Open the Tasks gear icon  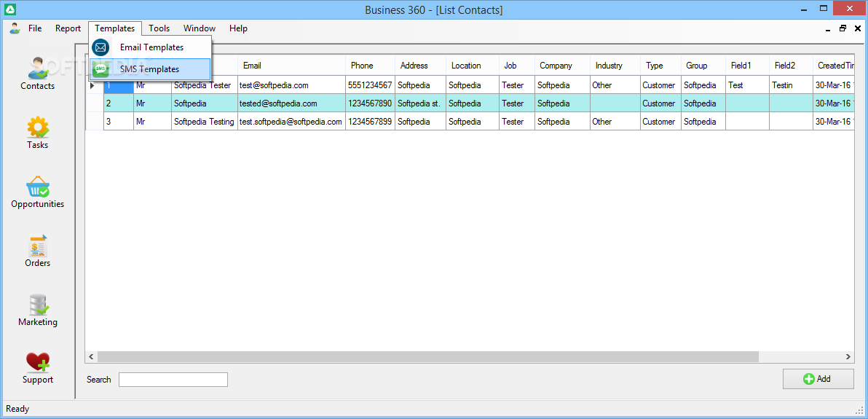coord(38,127)
